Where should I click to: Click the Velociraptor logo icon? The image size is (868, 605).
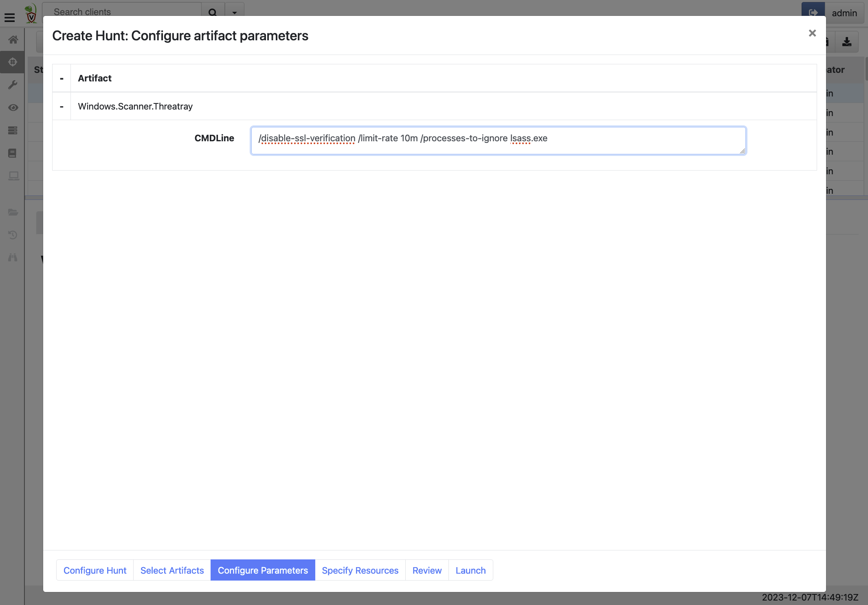click(31, 14)
